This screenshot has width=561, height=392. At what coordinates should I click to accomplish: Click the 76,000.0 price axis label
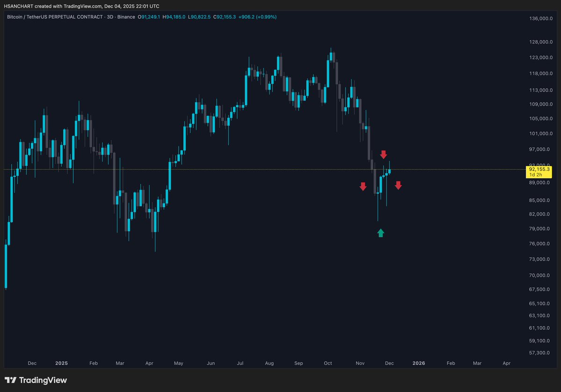(x=539, y=244)
